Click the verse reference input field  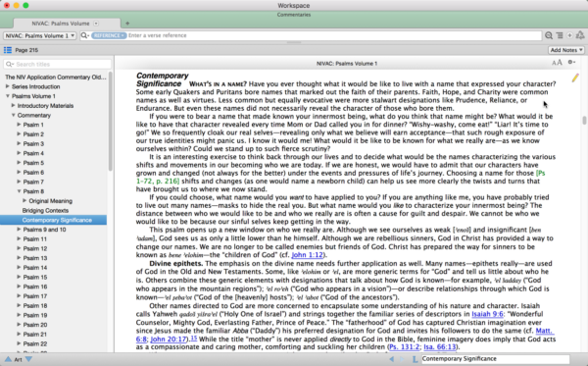pos(334,35)
